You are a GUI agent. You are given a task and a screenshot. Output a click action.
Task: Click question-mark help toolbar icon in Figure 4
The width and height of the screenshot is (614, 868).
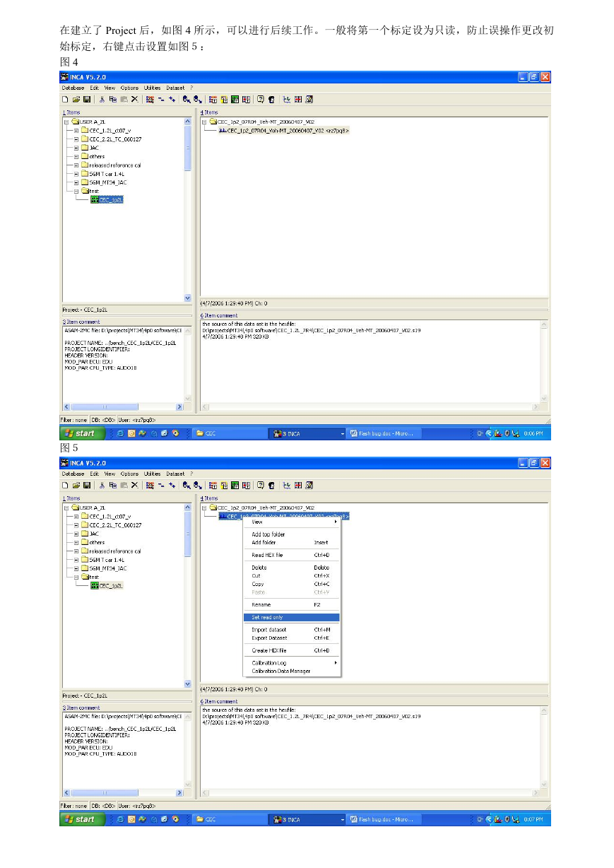(x=260, y=99)
